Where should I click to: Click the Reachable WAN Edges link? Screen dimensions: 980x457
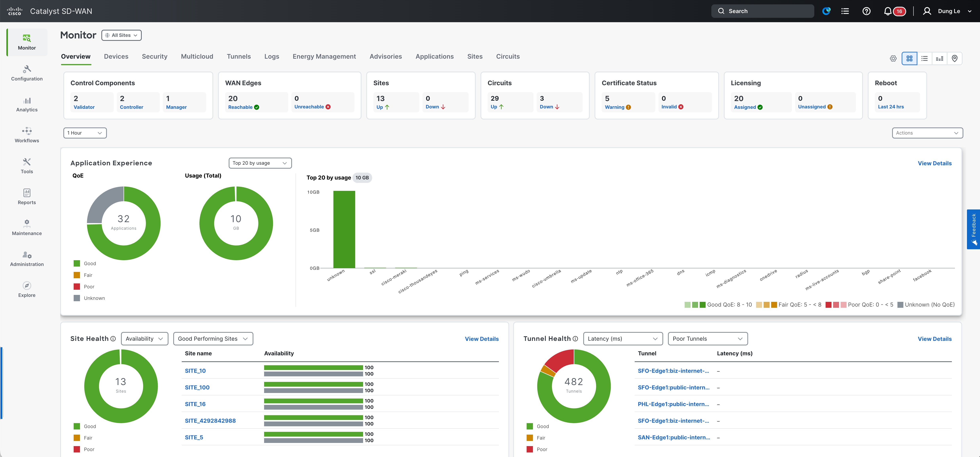click(x=240, y=107)
